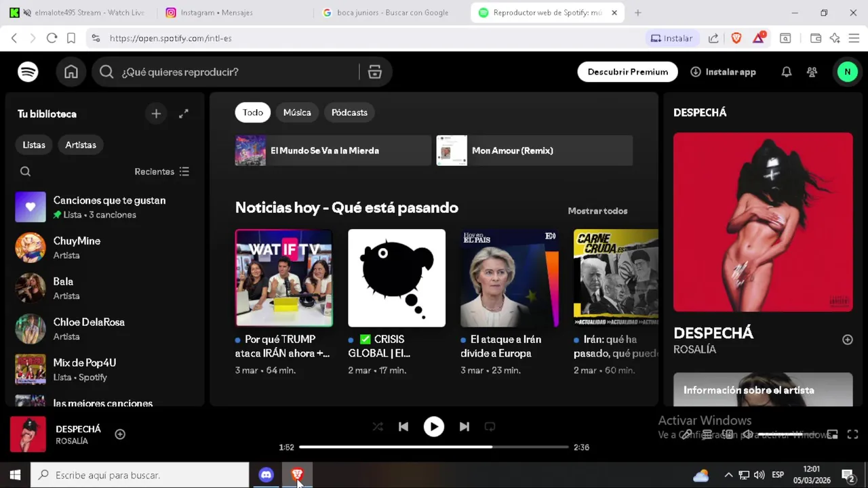The width and height of the screenshot is (868, 488).
Task: Search within library magnifier icon
Action: coord(26,171)
